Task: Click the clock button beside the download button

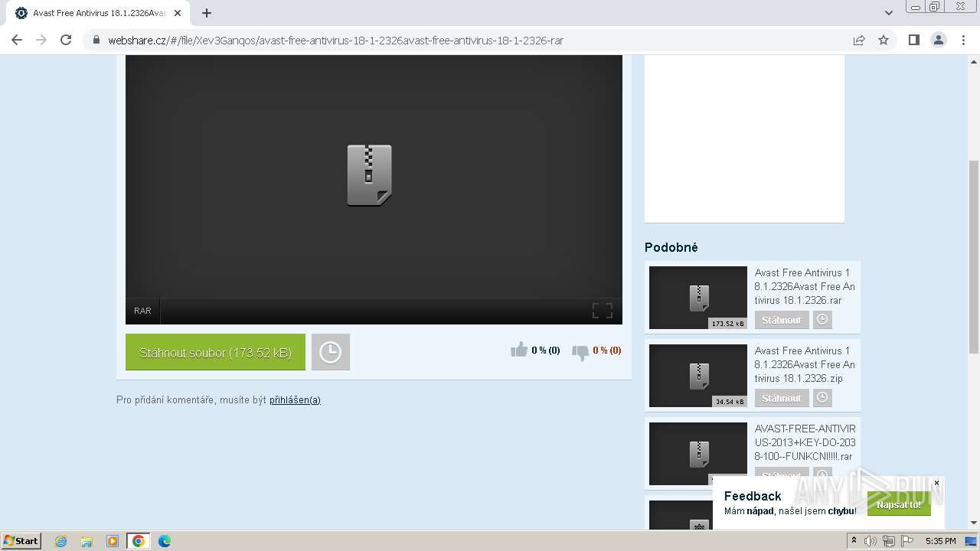Action: (x=330, y=352)
